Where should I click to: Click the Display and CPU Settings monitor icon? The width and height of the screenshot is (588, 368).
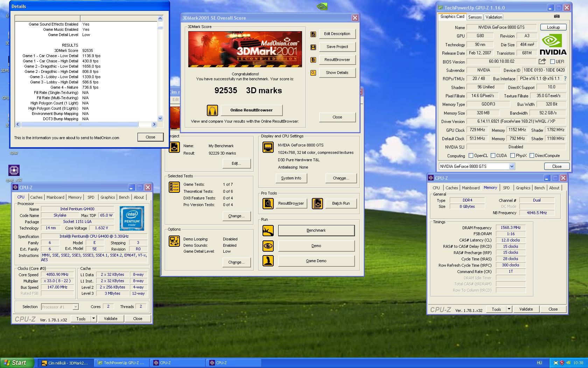[x=268, y=147]
